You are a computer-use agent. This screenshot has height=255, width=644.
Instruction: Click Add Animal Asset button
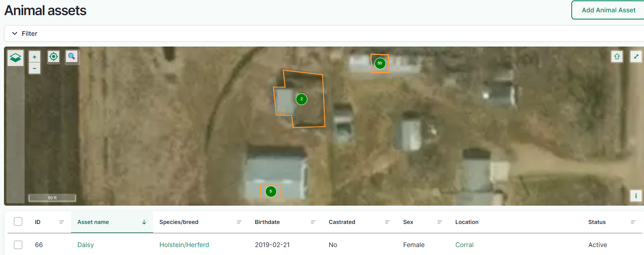point(608,10)
